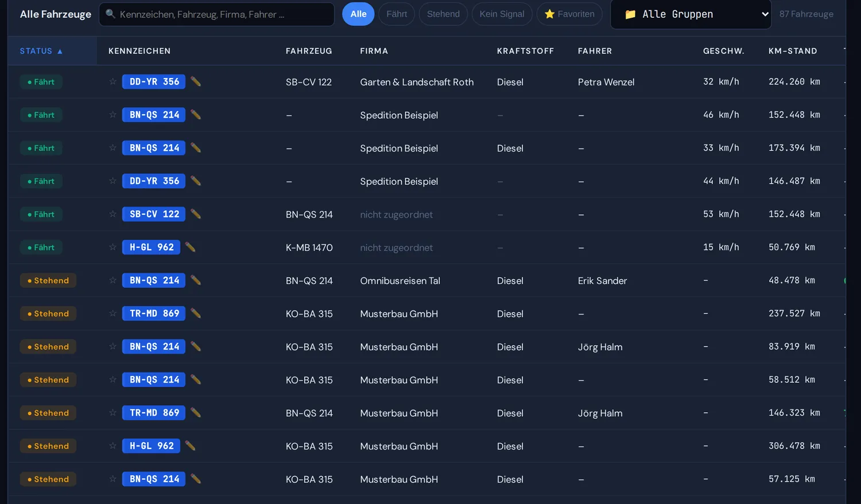Select the Garten & Landschaft Roth company cell

click(417, 82)
